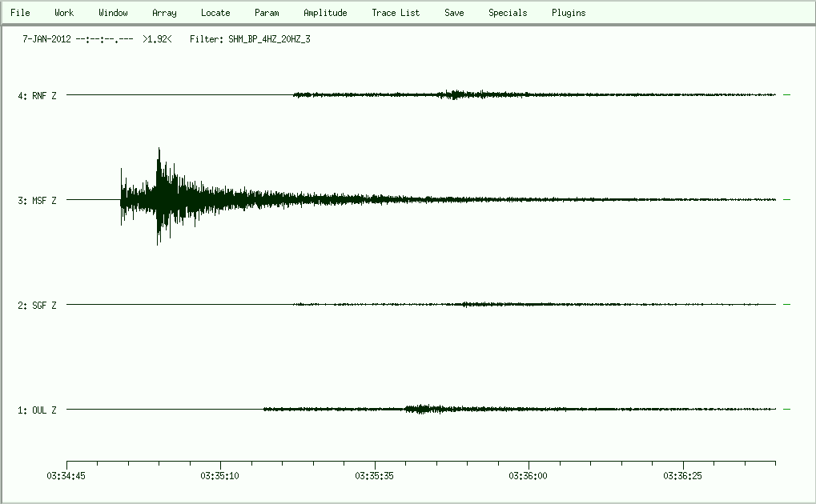Open the Window menu
816x504 pixels.
[113, 13]
